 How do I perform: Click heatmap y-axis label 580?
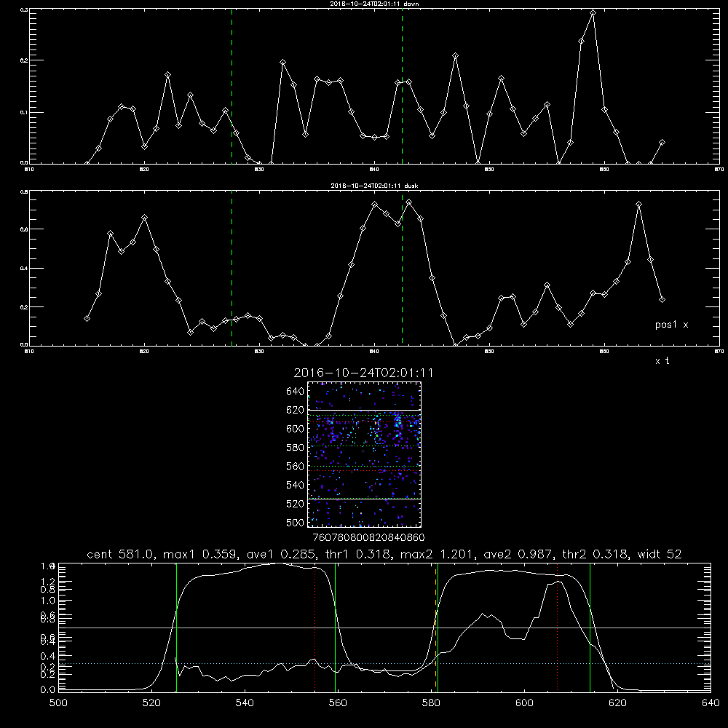click(x=296, y=448)
